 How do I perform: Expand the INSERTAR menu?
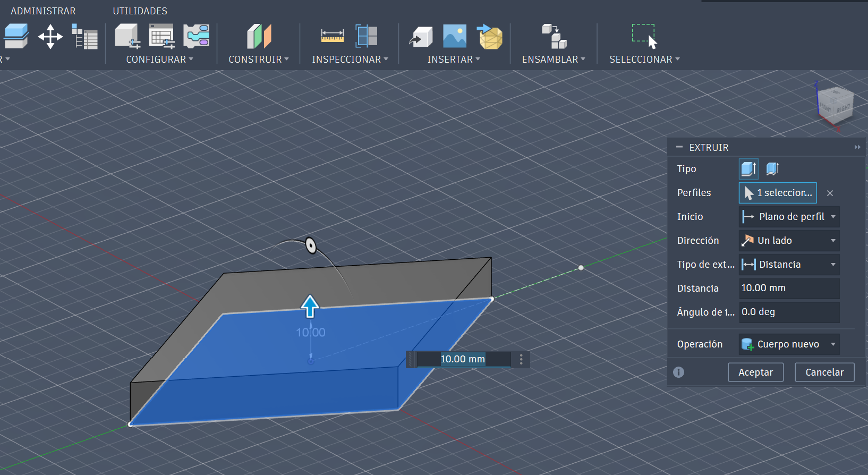click(x=454, y=60)
